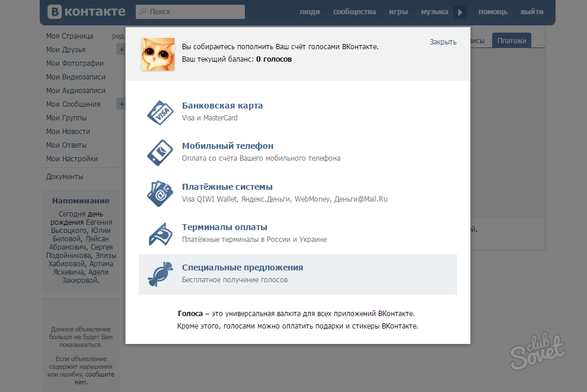Click the VKontakte logo in the header
The height and width of the screenshot is (392, 587).
click(x=87, y=12)
